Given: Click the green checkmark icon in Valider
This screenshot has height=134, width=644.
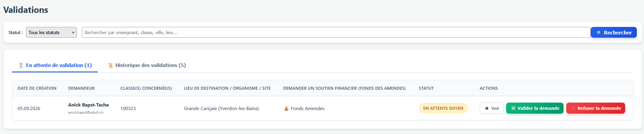Looking at the screenshot, I should 513,108.
